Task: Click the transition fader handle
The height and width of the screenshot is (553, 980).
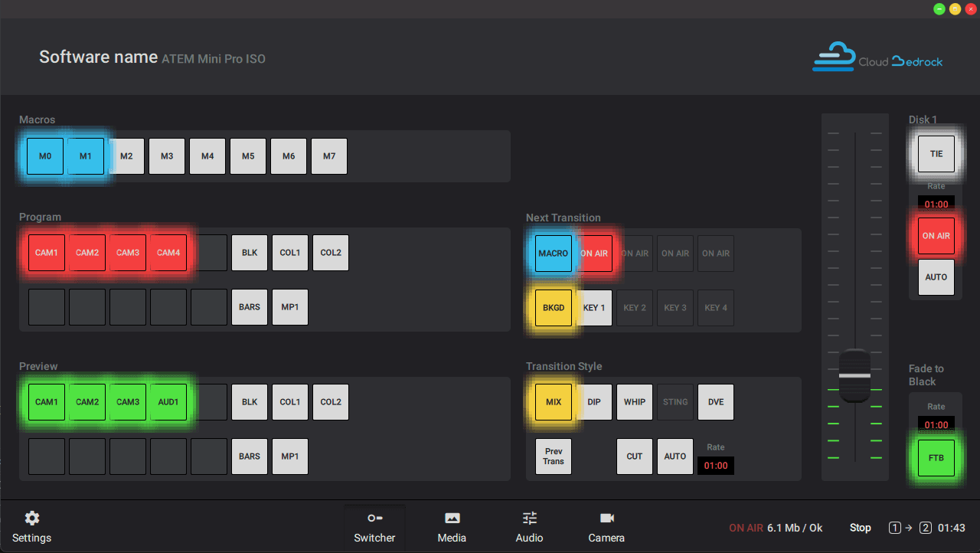Action: (855, 376)
